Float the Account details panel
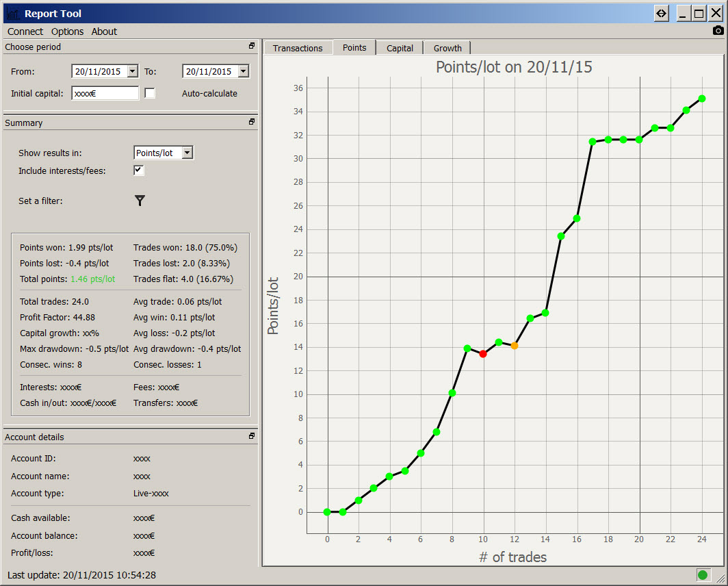The height and width of the screenshot is (586, 728). (252, 436)
